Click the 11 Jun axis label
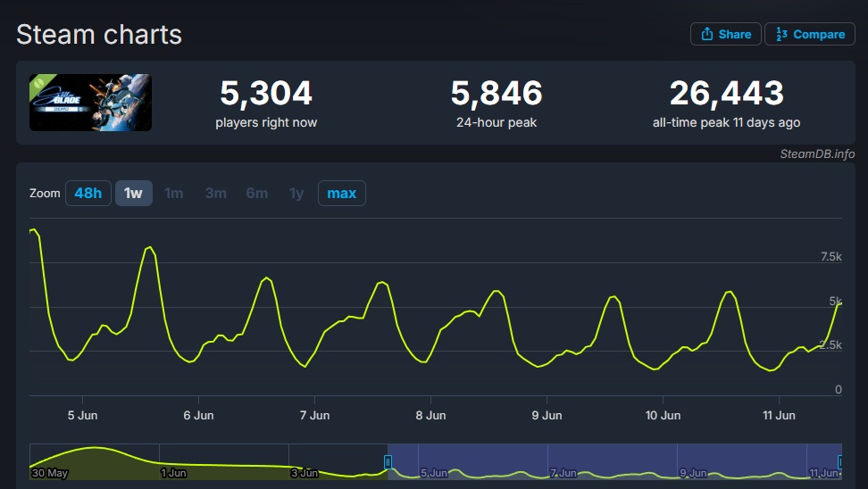This screenshot has height=489, width=868. pyautogui.click(x=779, y=415)
